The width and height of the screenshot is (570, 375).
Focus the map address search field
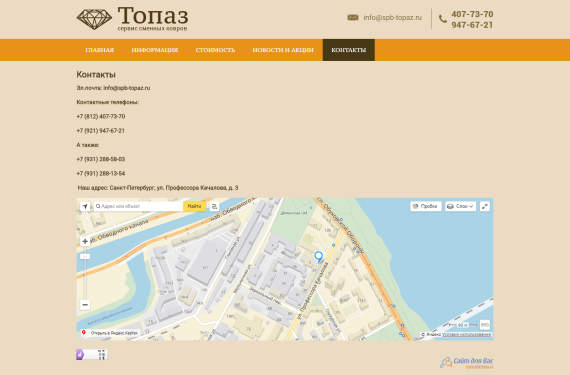pos(139,206)
